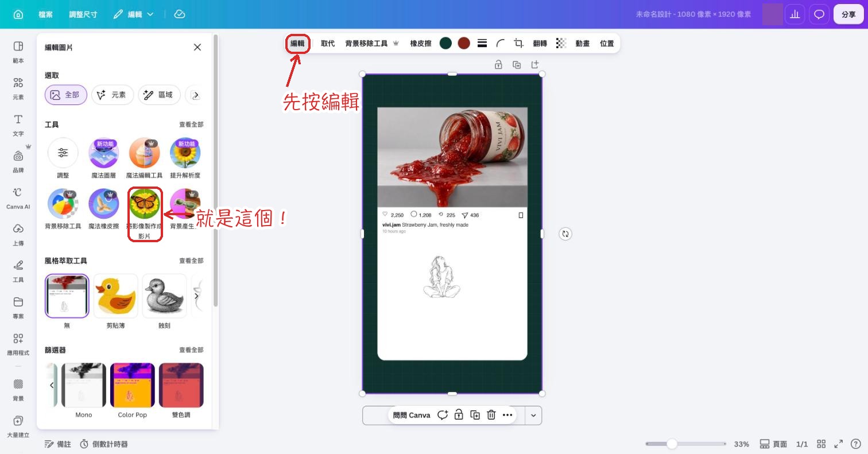Click the cloud save status icon

(180, 14)
